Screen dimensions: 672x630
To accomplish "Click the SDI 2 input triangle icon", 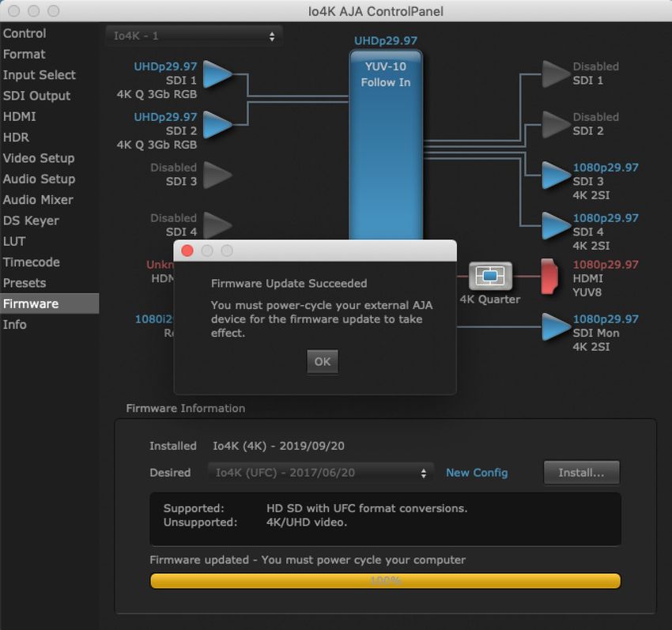I will tap(217, 125).
